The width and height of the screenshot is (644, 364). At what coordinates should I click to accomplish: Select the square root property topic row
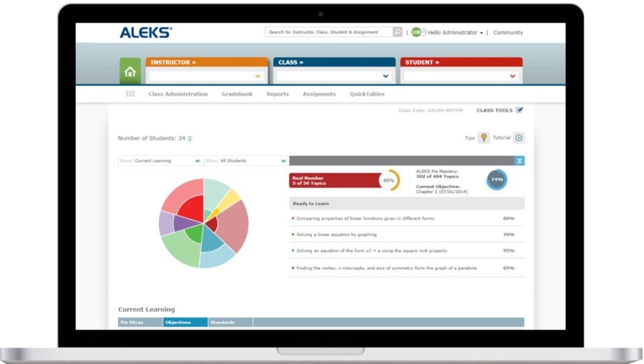coord(407,250)
